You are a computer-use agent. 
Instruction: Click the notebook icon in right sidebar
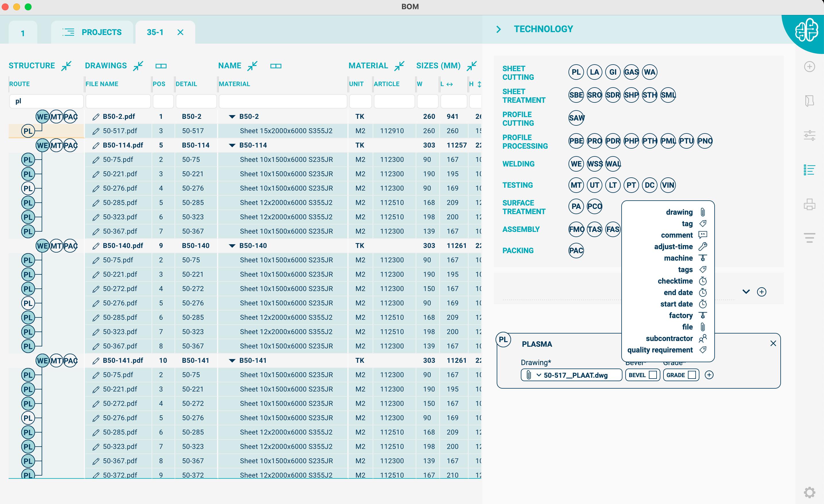tap(809, 101)
